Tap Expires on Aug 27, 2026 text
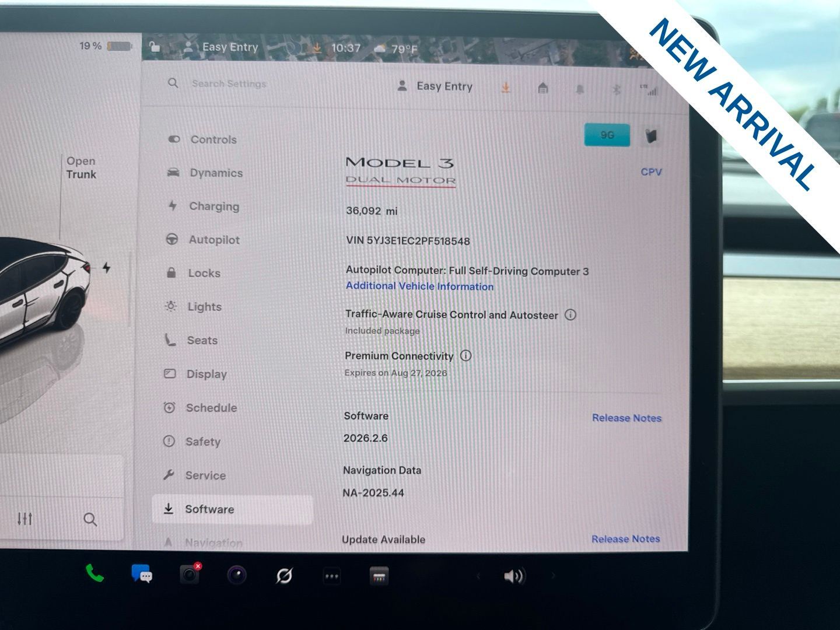Viewport: 840px width, 630px height. (396, 373)
